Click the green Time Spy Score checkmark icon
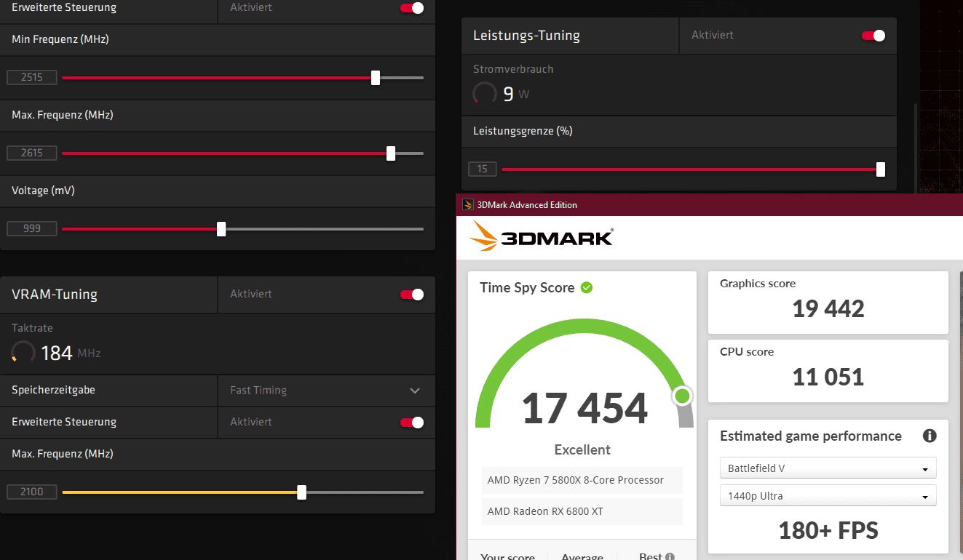 [x=587, y=287]
